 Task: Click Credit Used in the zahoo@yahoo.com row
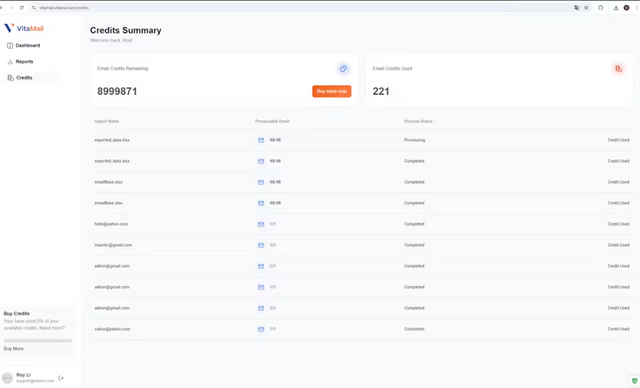point(618,329)
